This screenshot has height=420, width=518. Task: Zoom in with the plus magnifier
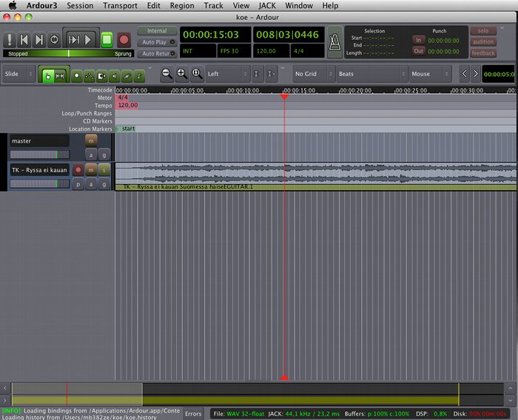click(182, 74)
